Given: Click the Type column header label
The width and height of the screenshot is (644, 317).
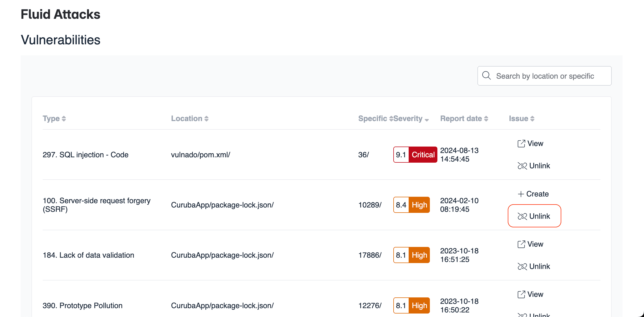Looking at the screenshot, I should (x=51, y=119).
